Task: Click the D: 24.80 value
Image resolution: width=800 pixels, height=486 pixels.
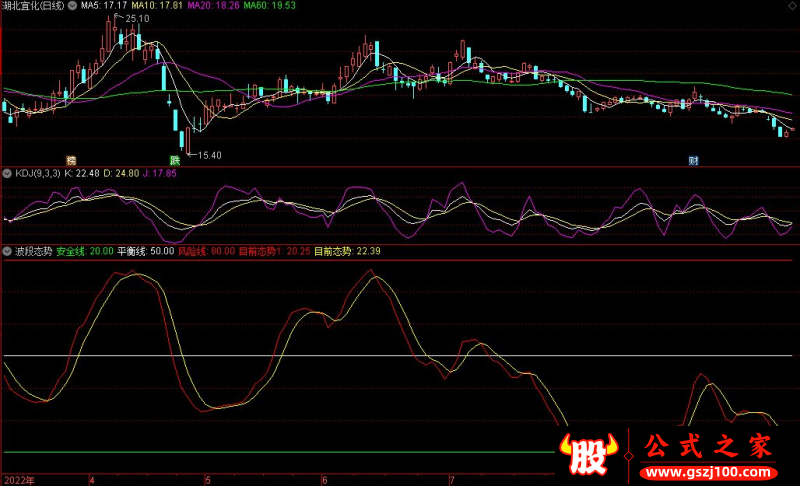Action: pyautogui.click(x=121, y=173)
